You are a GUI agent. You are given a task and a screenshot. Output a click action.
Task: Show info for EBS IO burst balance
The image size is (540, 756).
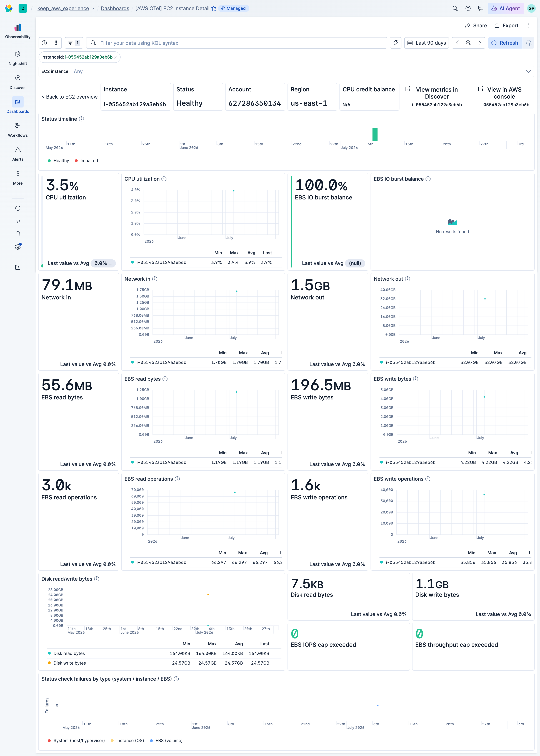coord(428,179)
